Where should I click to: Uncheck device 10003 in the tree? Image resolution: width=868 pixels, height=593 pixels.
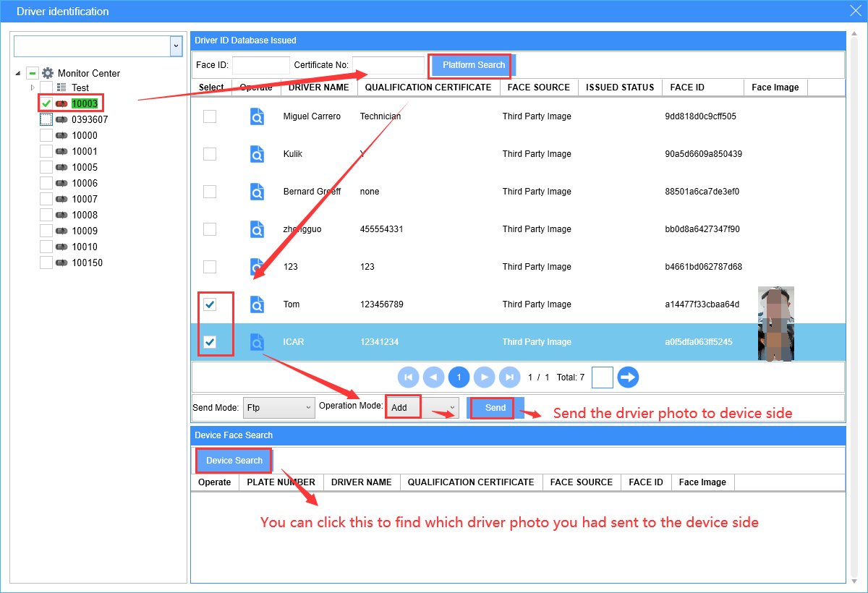46,103
